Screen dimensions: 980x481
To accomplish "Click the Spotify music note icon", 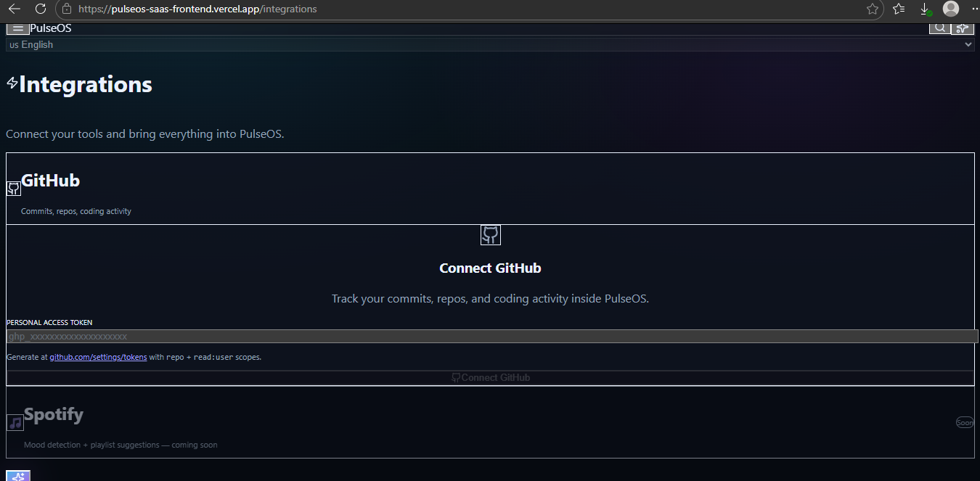I will (15, 422).
